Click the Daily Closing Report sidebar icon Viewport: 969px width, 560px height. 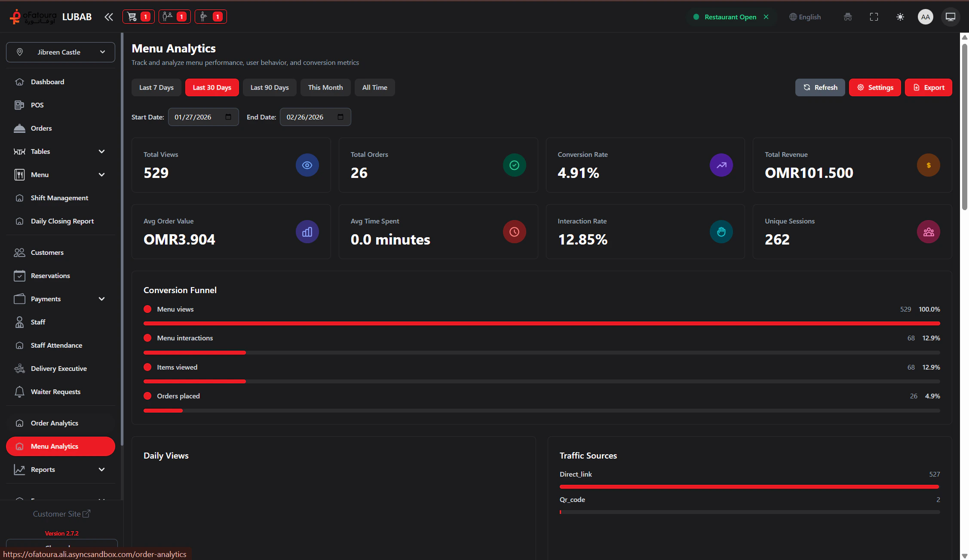tap(20, 221)
